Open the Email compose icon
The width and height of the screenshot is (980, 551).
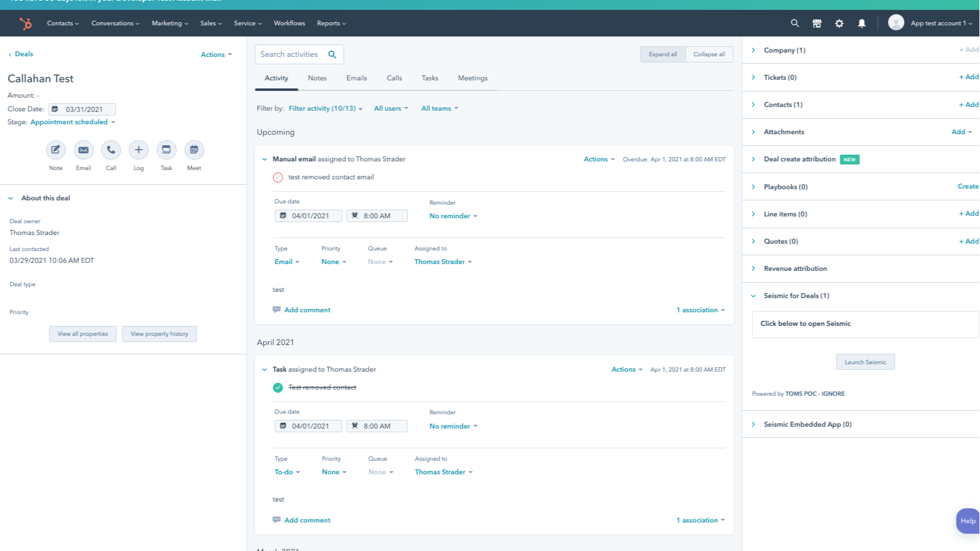[83, 150]
